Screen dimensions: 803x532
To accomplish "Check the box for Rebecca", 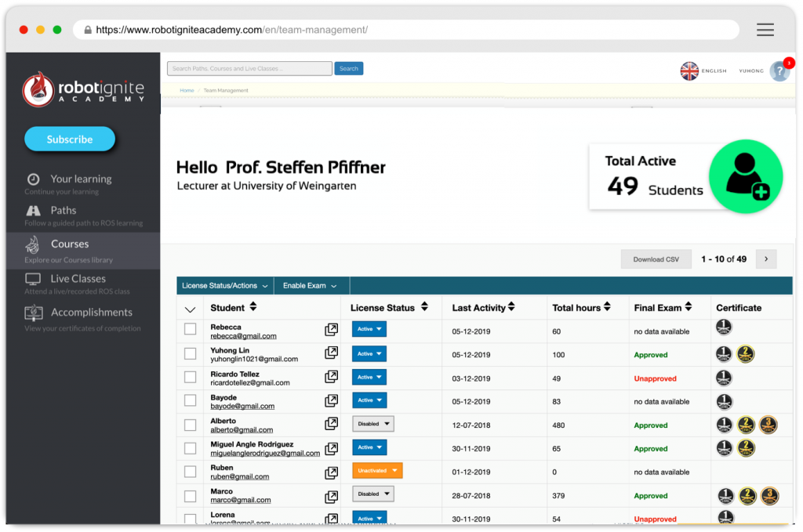I will pyautogui.click(x=190, y=329).
